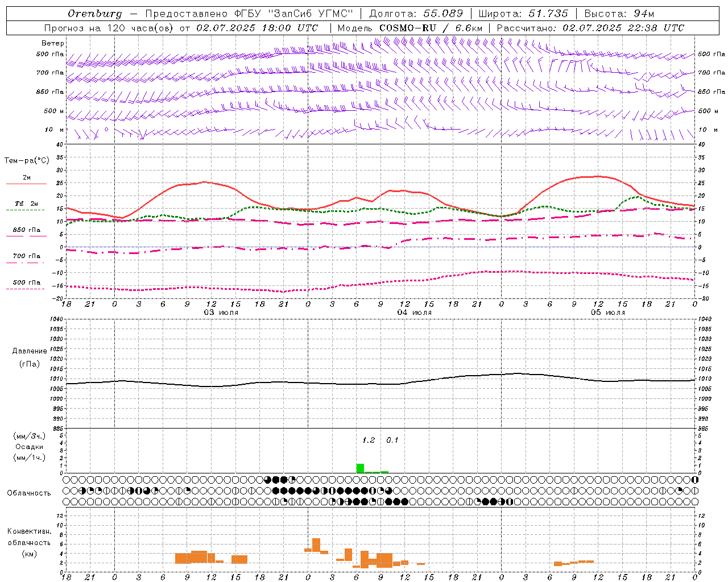This screenshot has width=728, height=582.
Task: Select the forecast start time 02.07.2025 18:00 UTC
Action: coord(257,28)
